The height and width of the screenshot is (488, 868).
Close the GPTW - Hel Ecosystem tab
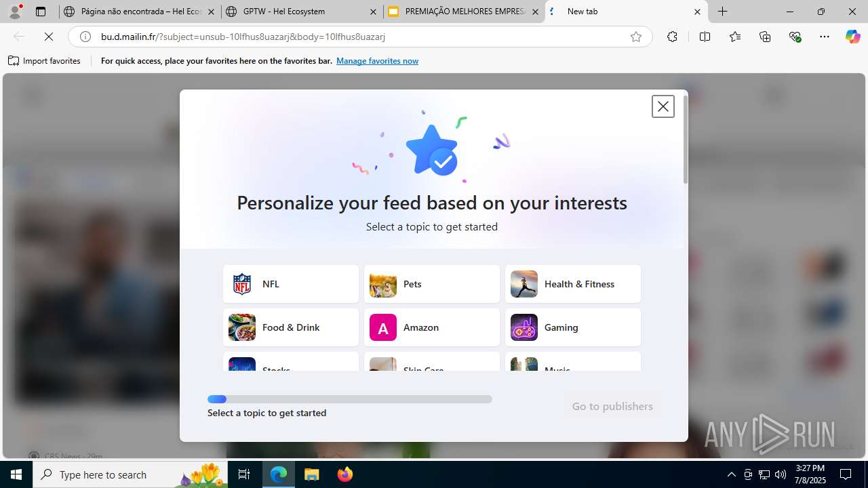pos(373,12)
